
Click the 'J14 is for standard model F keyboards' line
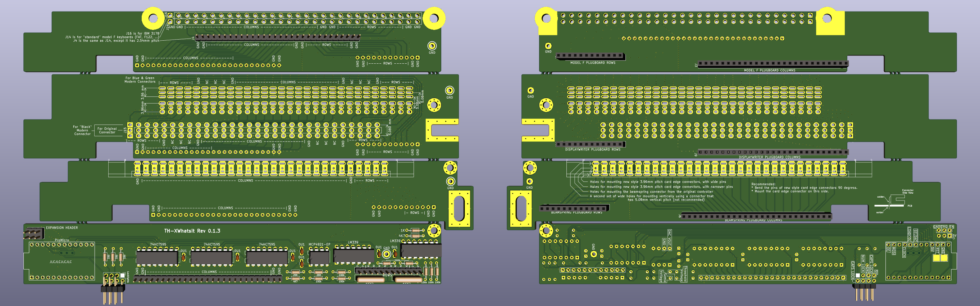(x=112, y=37)
